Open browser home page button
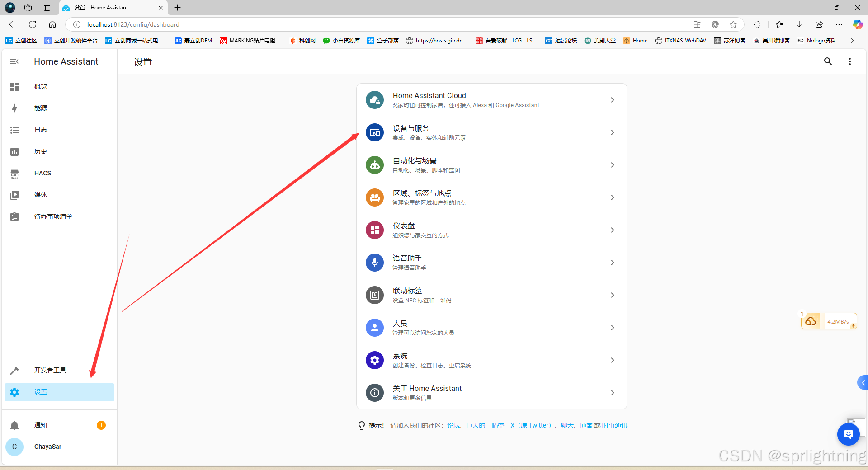The image size is (868, 470). (52, 24)
